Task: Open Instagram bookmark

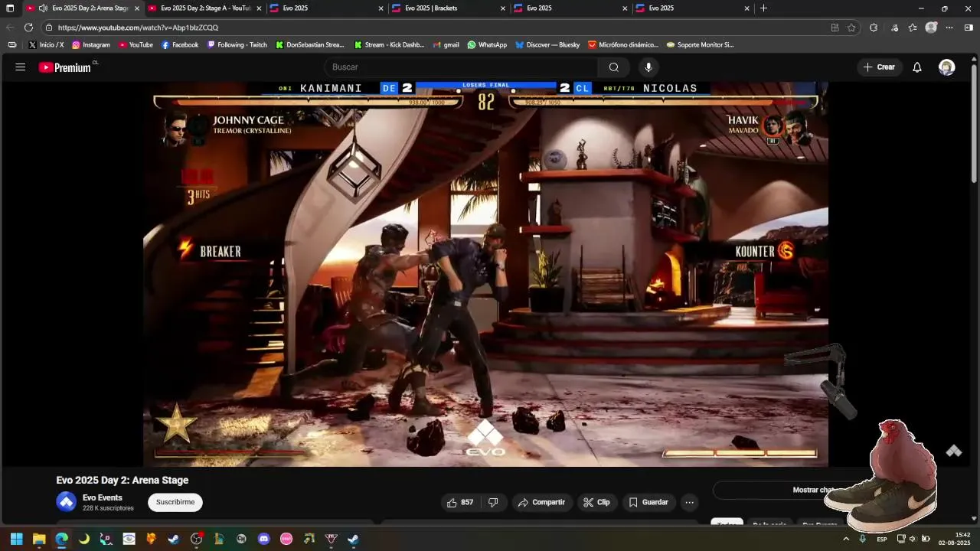Action: 91,45
